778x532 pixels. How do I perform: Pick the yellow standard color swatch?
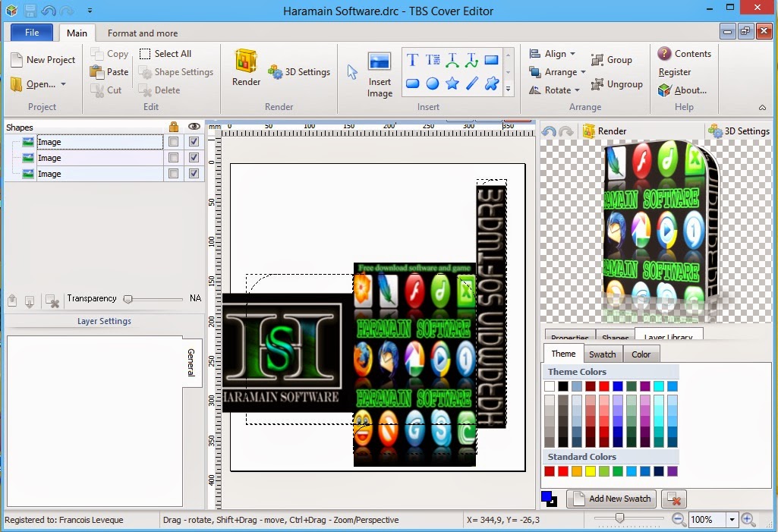(591, 471)
